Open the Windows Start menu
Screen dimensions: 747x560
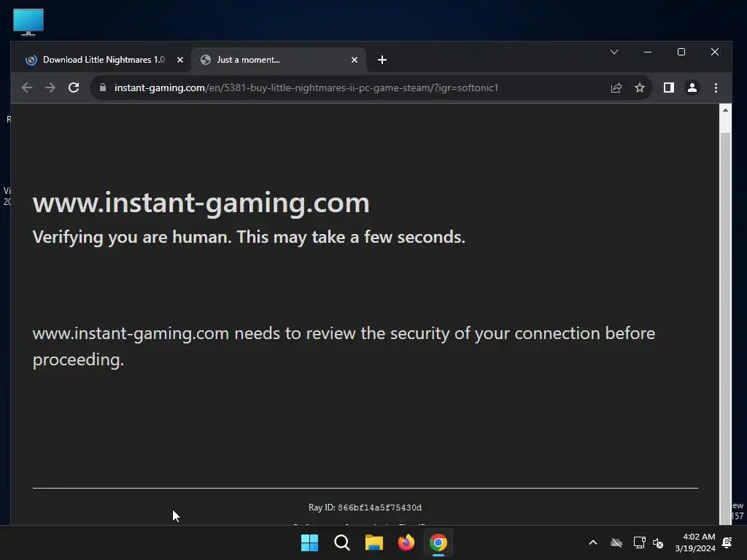click(309, 542)
